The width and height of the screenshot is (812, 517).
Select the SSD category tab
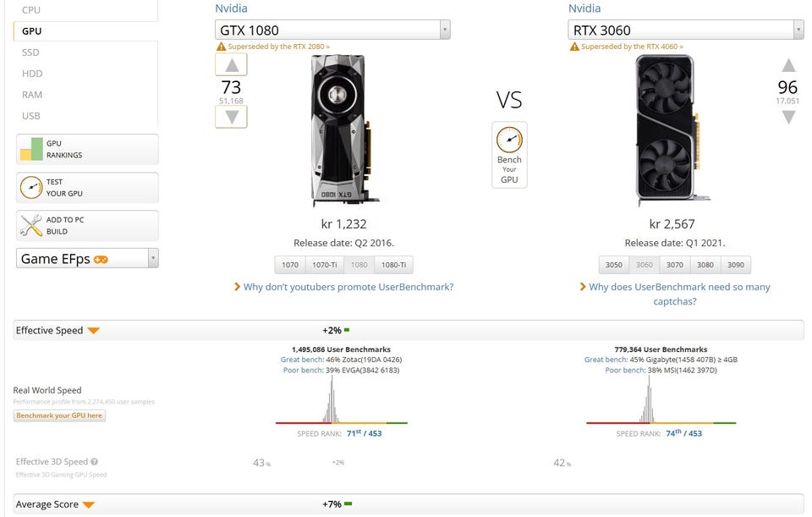30,52
